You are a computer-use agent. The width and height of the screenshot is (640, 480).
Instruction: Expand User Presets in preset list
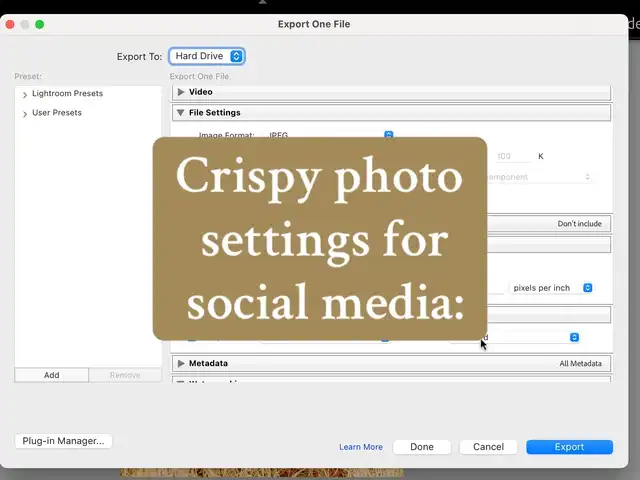click(x=25, y=114)
